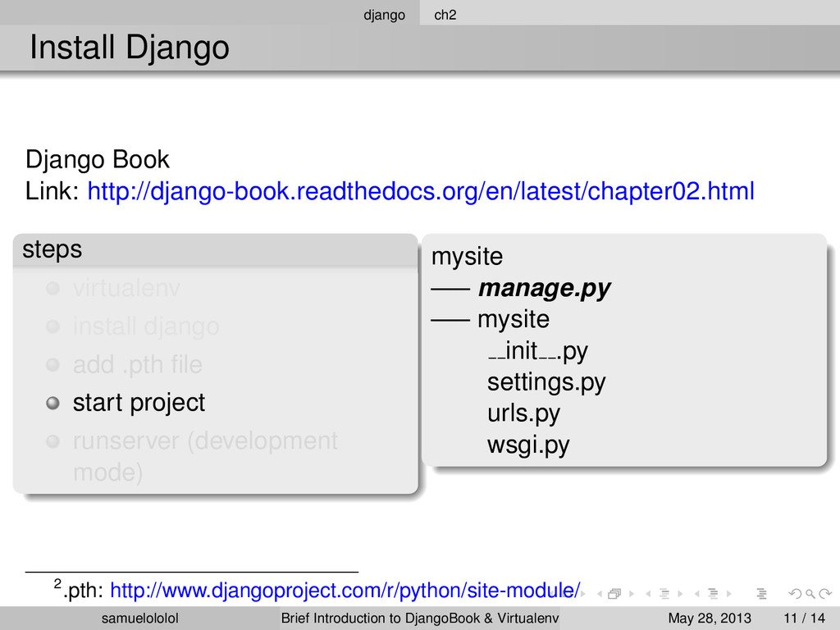The height and width of the screenshot is (630, 840).
Task: Click the page counter 11 / 14
Action: [x=804, y=619]
